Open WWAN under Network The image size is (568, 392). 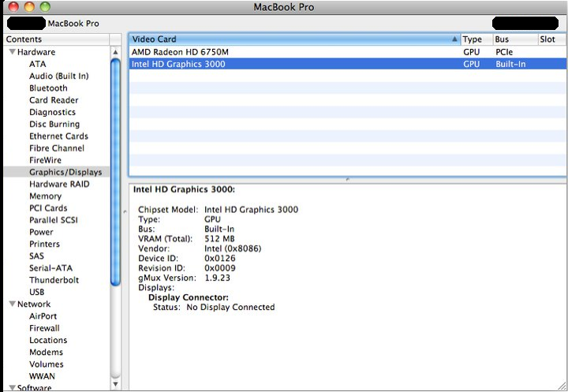(x=42, y=376)
